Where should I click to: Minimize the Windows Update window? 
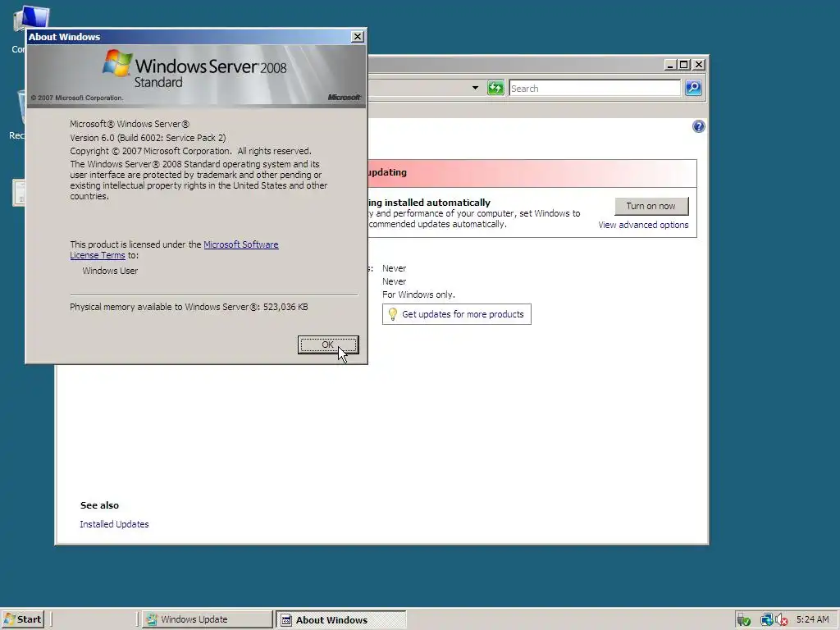[x=670, y=65]
